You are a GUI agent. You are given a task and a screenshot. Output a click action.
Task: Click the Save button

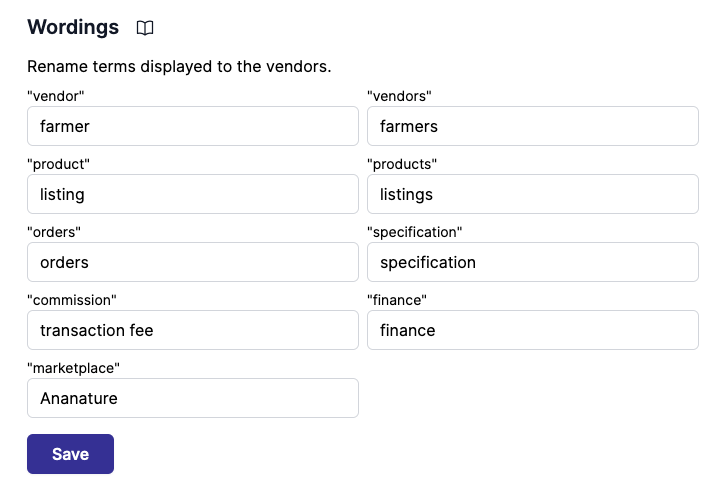point(70,454)
